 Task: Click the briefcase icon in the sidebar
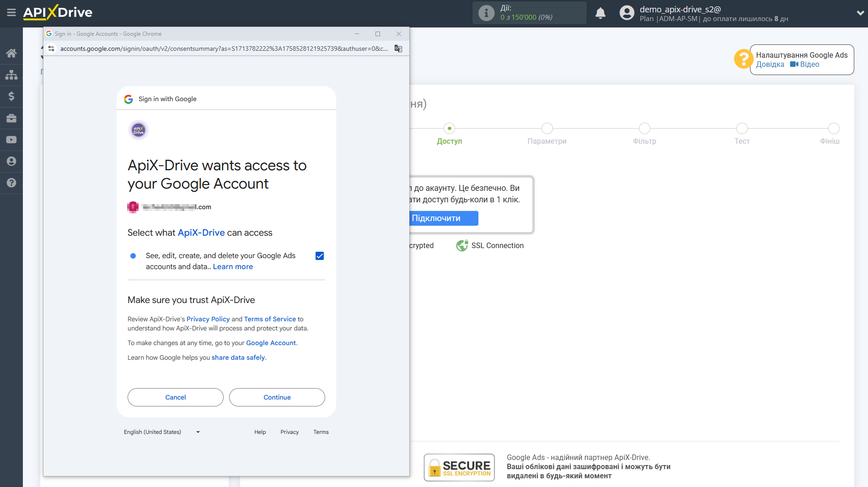coord(11,118)
